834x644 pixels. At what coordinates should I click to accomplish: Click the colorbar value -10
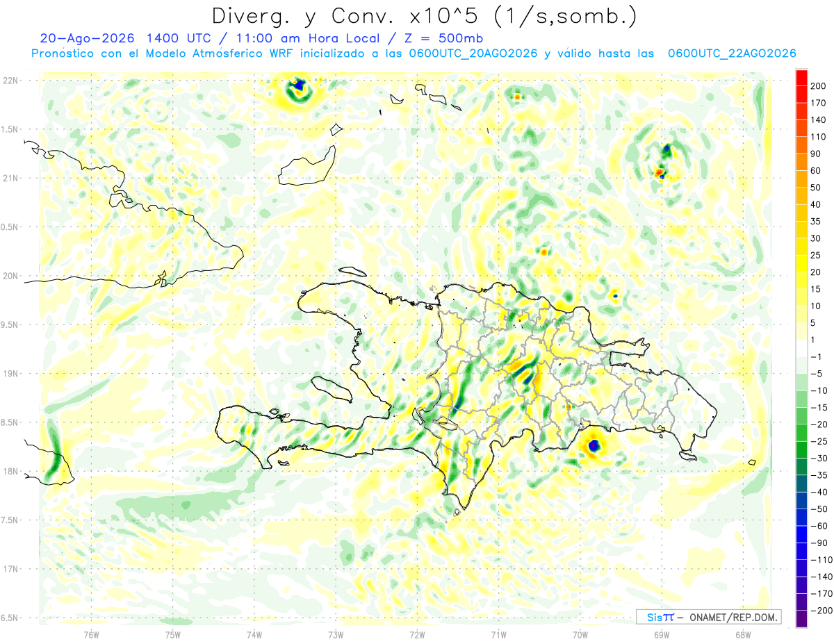819,390
